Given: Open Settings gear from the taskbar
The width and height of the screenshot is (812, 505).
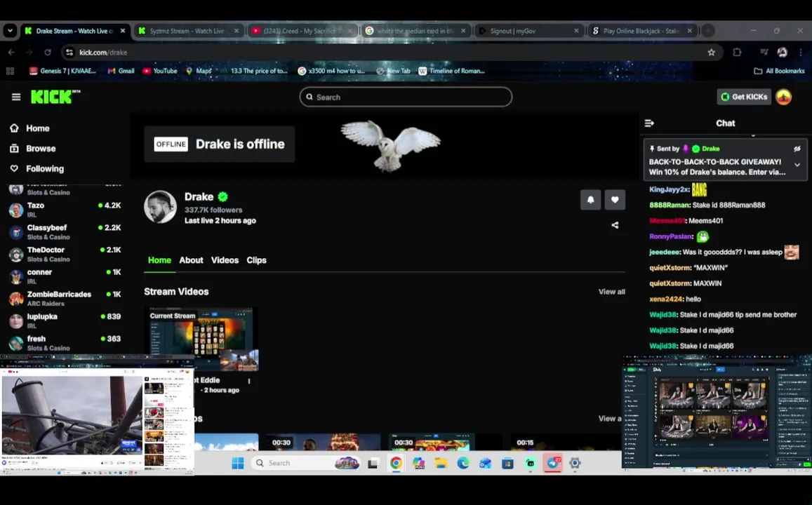Looking at the screenshot, I should click(x=575, y=463).
